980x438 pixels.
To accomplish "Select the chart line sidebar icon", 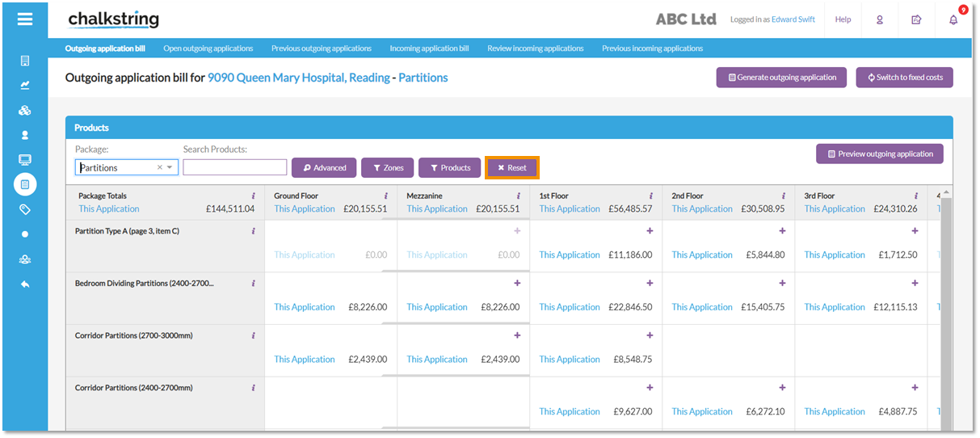I will 25,85.
